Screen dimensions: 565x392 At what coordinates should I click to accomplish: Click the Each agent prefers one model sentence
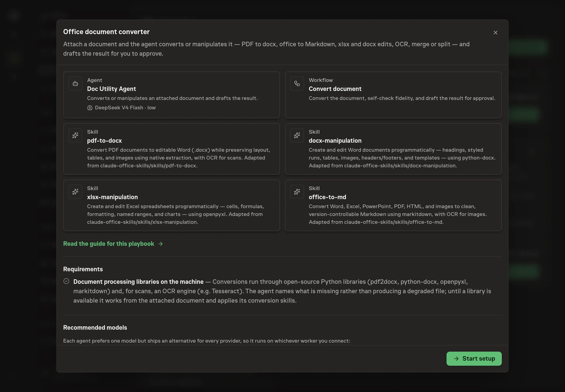(207, 341)
